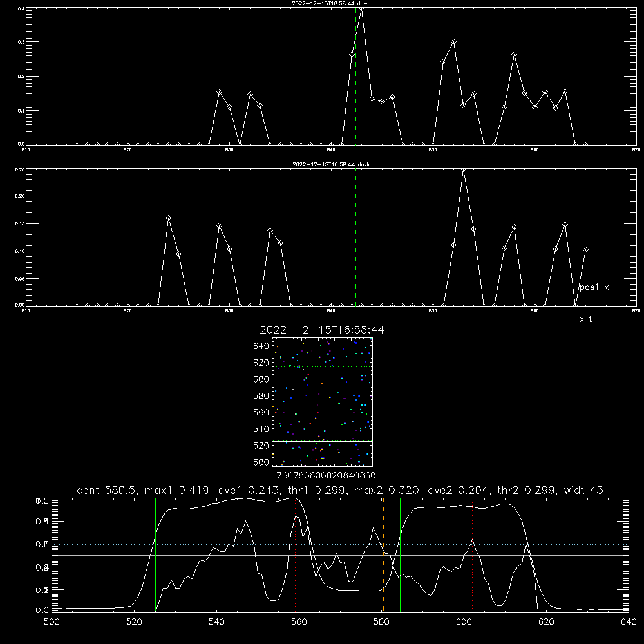Click the 620 tick label on bottom plot x-axis
The width and height of the screenshot is (644, 644).
coord(547,622)
